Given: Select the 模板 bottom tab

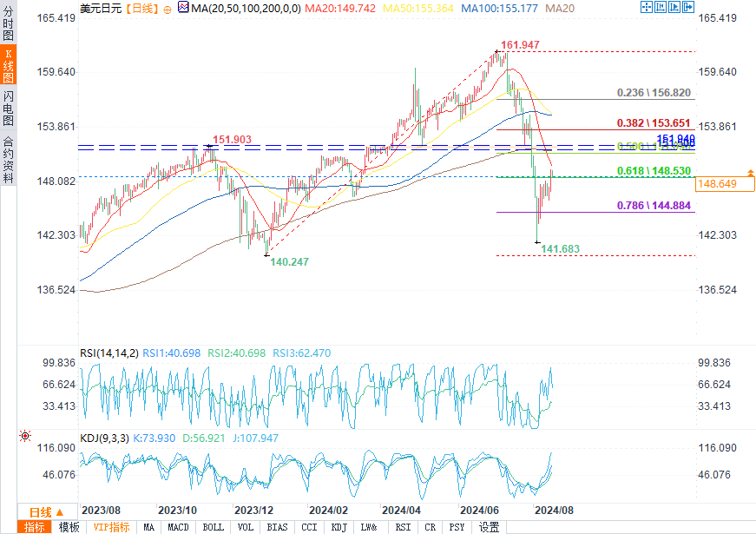Looking at the screenshot, I should click(69, 527).
